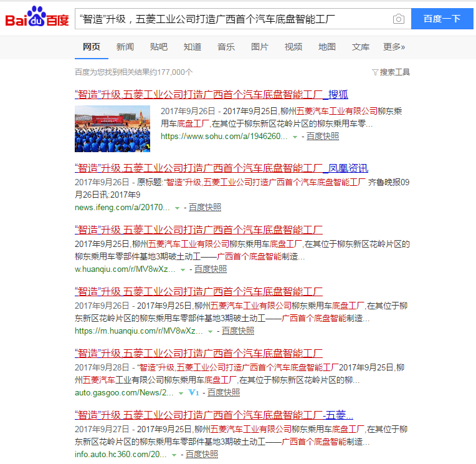Open the 搜狐 result title link
Image resolution: width=476 pixels, height=464 pixels.
click(x=211, y=95)
